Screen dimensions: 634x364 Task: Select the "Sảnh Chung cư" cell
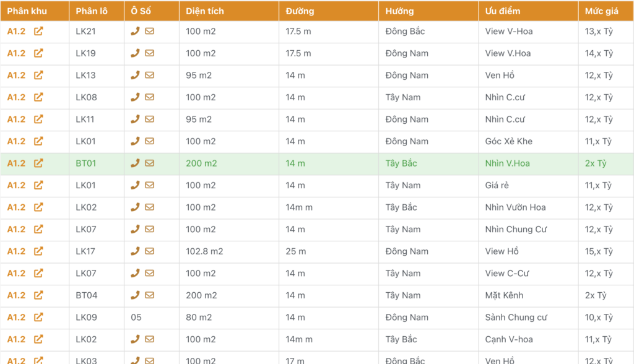[x=516, y=318]
